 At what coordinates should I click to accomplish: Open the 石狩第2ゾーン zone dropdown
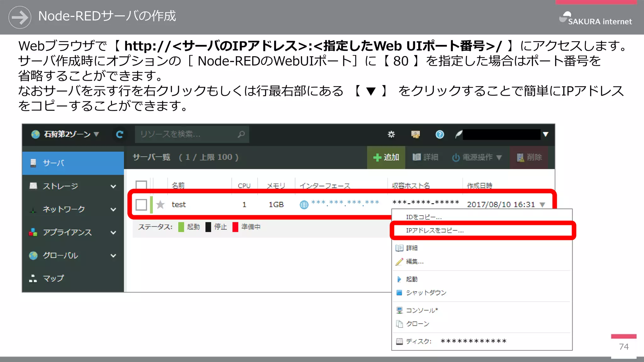click(65, 134)
